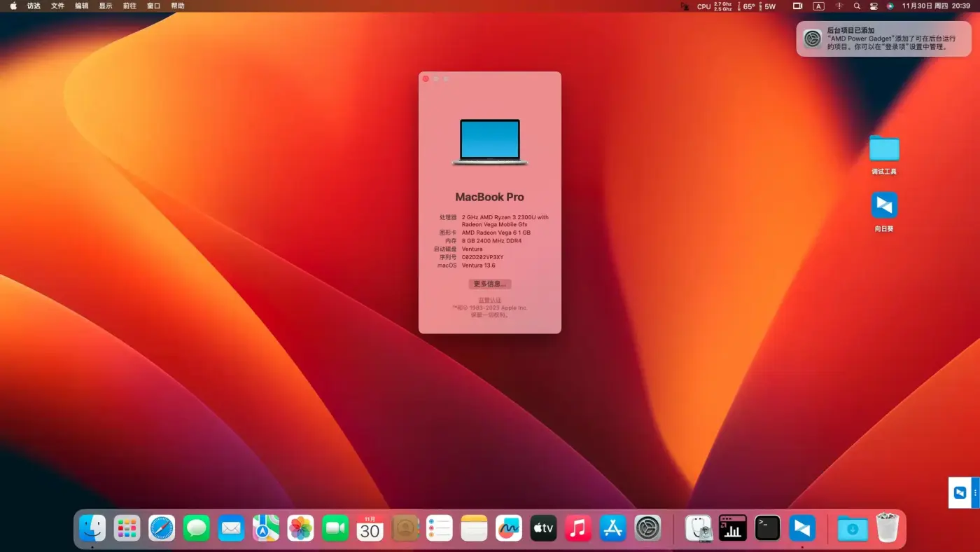Expand the CPU frequency status menu
The width and height of the screenshot is (980, 552).
tap(715, 6)
